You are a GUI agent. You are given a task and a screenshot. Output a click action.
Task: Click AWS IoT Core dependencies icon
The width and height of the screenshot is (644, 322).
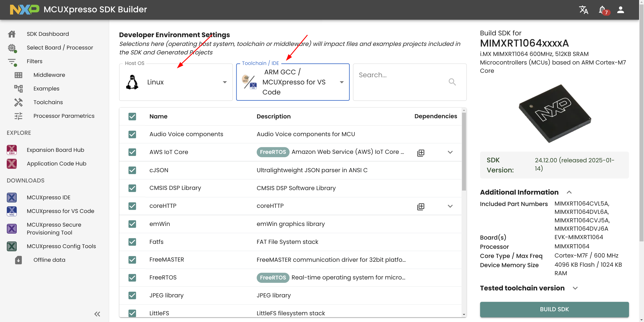pos(421,152)
